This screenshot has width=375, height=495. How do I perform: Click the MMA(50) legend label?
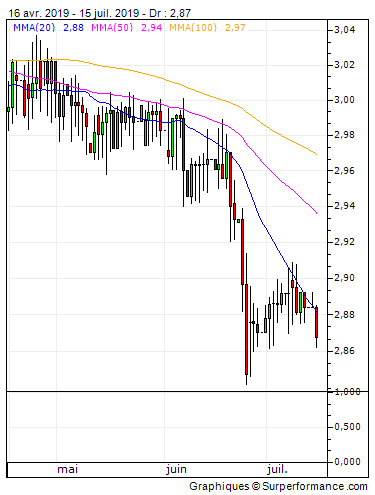coord(112,27)
